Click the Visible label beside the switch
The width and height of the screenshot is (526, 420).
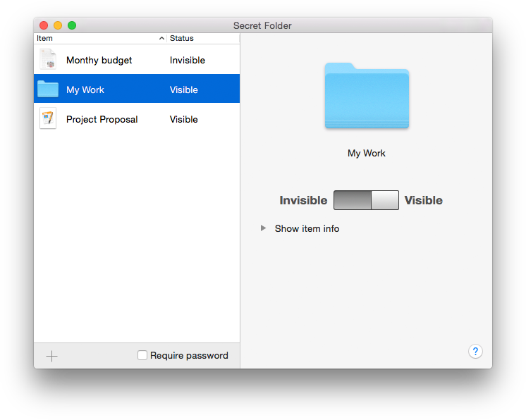coord(423,200)
